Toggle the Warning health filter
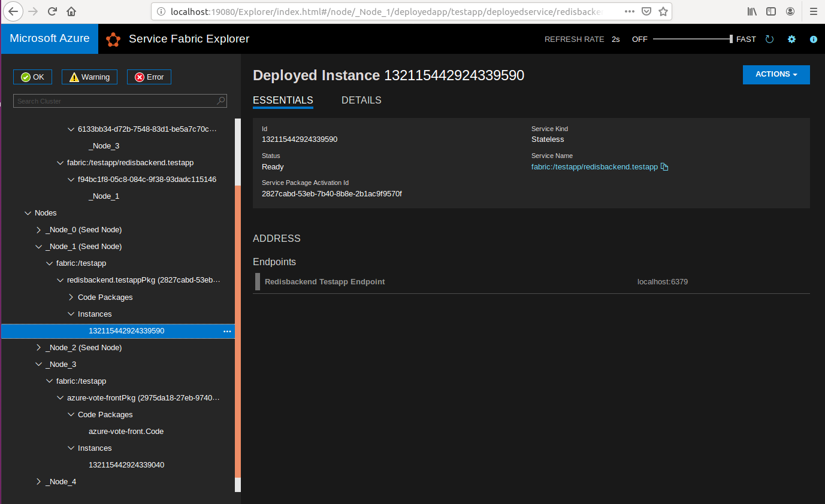 [89, 77]
